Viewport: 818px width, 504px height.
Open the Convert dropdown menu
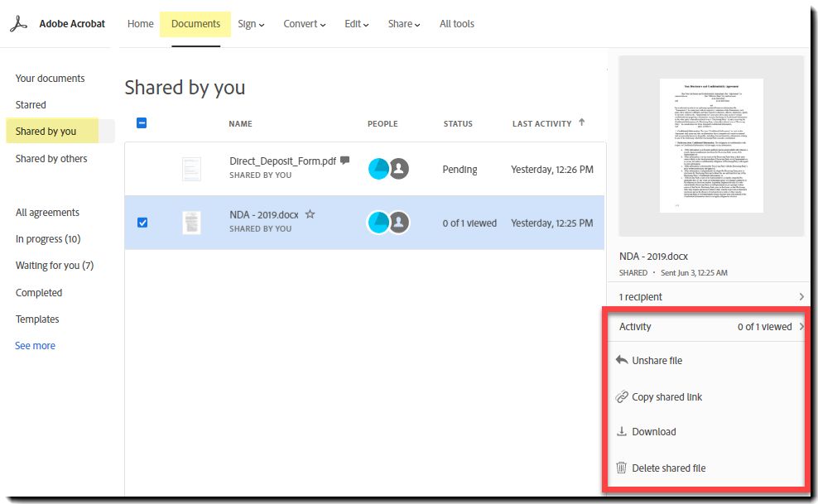(x=304, y=24)
